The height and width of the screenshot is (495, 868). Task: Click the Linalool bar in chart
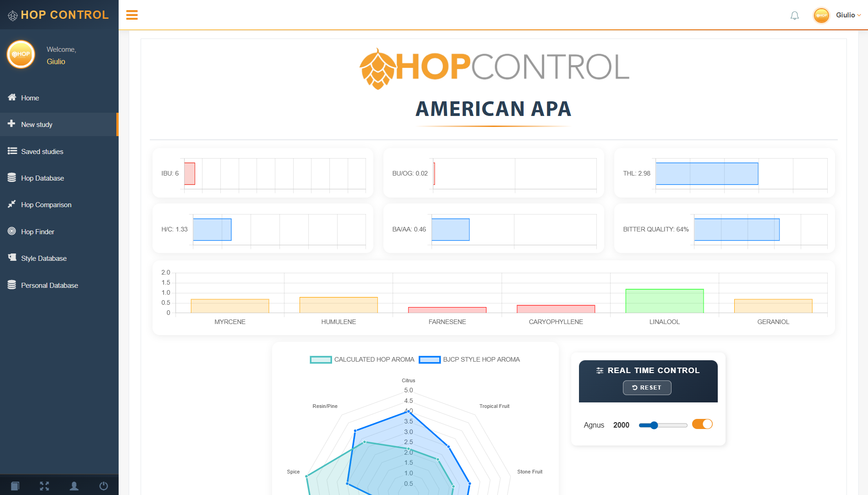pyautogui.click(x=665, y=301)
